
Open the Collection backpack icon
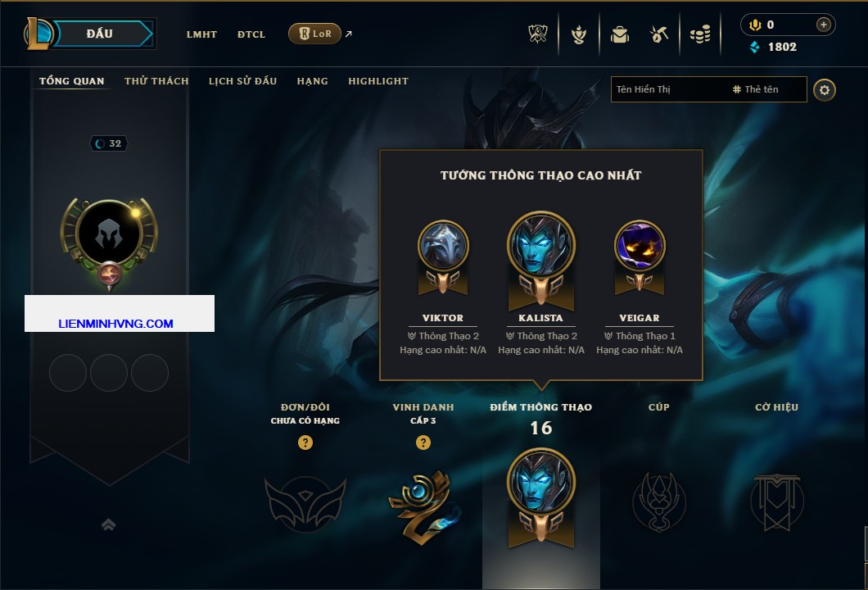coord(619,34)
